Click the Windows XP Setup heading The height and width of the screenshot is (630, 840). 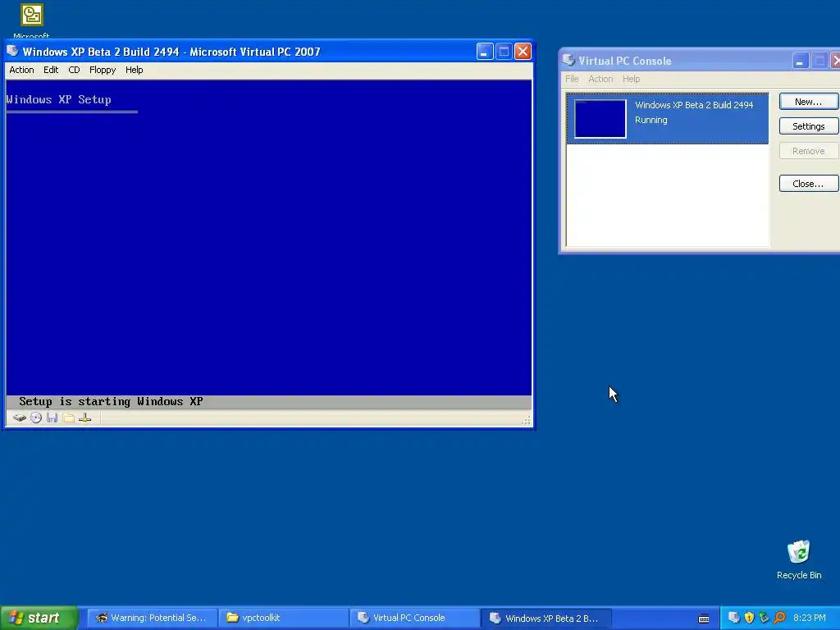coord(58,99)
